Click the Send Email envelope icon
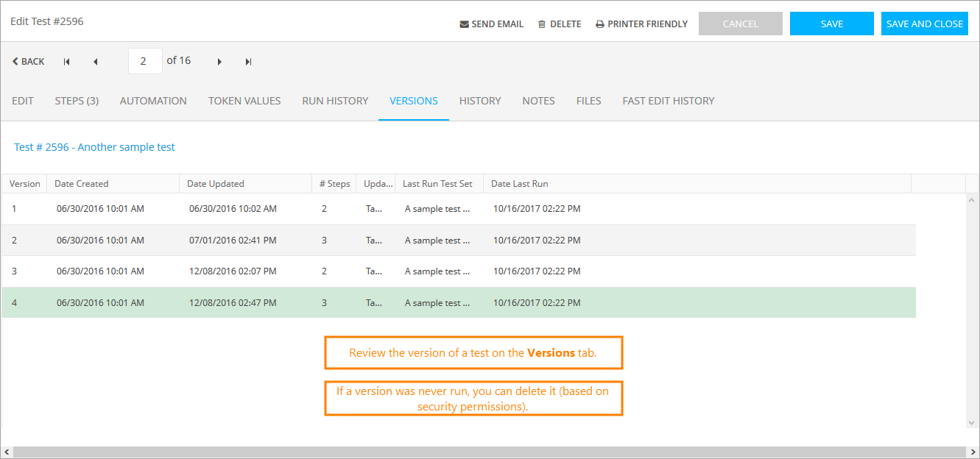 tap(464, 24)
